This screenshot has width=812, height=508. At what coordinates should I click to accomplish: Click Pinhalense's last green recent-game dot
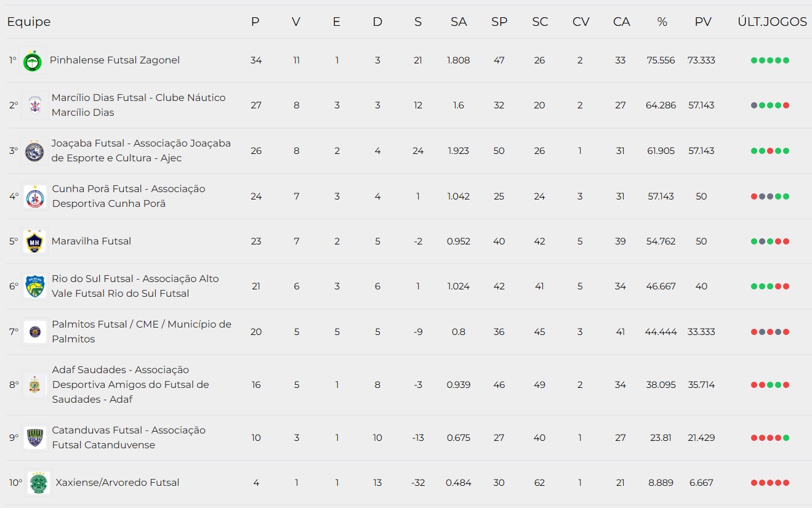[x=786, y=60]
